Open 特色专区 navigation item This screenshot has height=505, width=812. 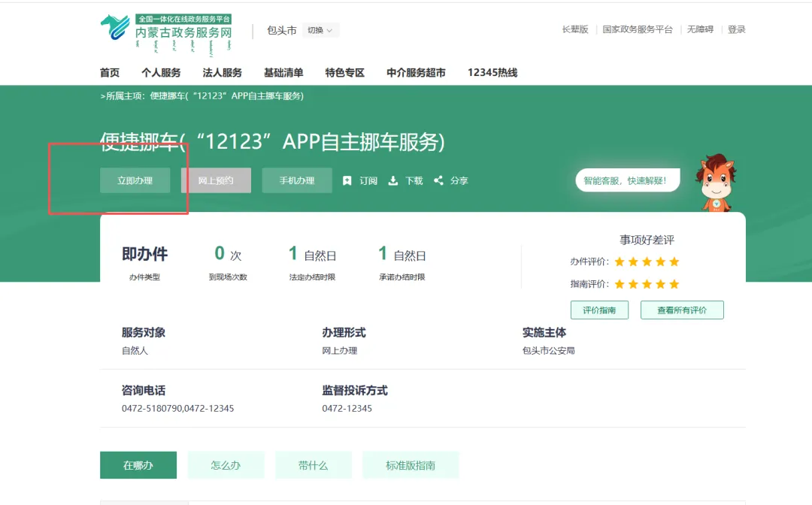345,72
